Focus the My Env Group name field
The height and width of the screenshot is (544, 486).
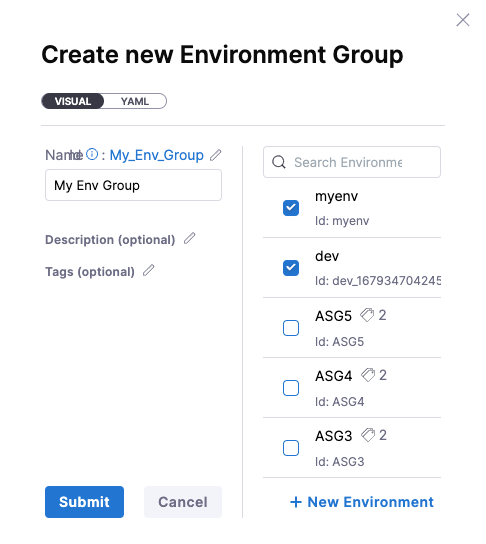coord(133,185)
